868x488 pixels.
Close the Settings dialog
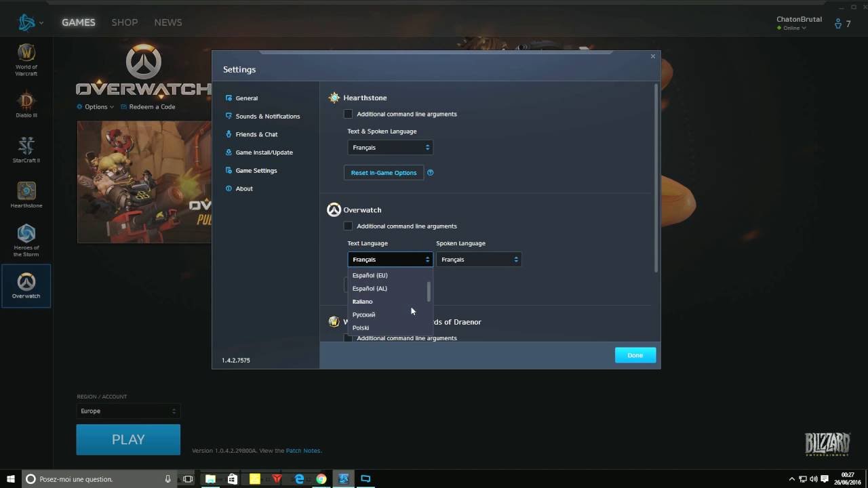point(653,56)
